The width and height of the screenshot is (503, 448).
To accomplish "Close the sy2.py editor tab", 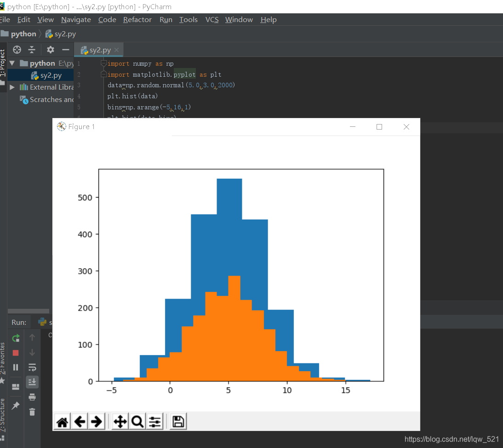I will 116,50.
